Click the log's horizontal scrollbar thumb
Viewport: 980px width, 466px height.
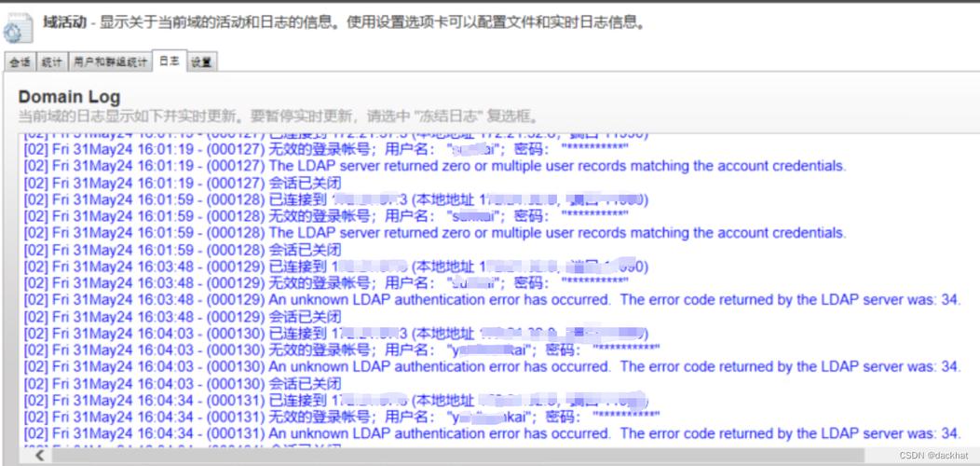pos(456,456)
